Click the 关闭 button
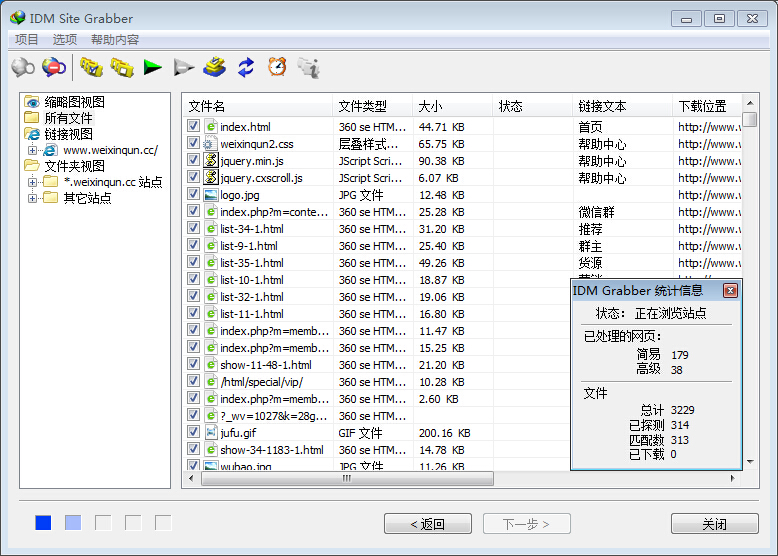778x556 pixels. pyautogui.click(x=714, y=524)
